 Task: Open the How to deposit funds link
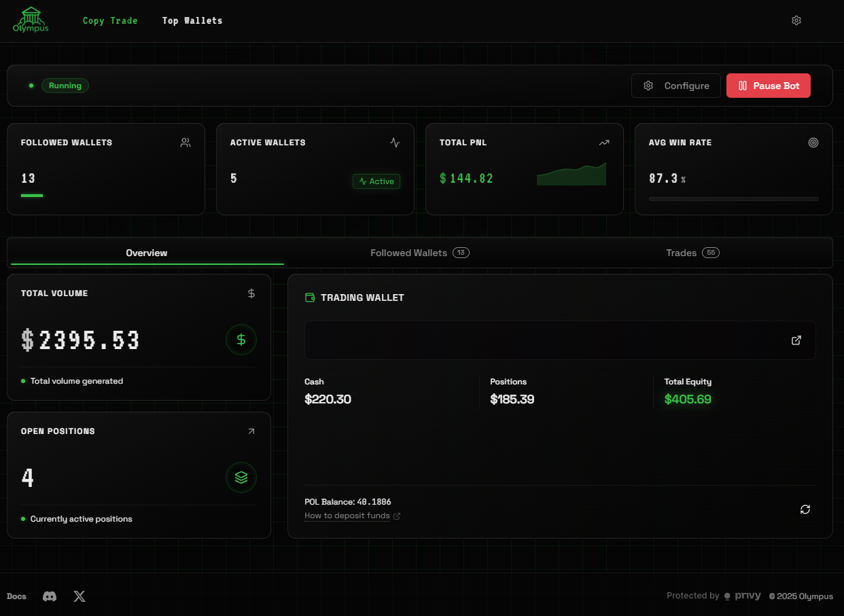pyautogui.click(x=347, y=515)
